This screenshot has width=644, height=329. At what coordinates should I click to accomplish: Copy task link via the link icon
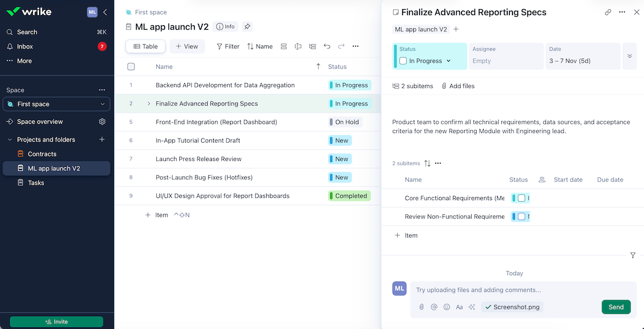(608, 12)
